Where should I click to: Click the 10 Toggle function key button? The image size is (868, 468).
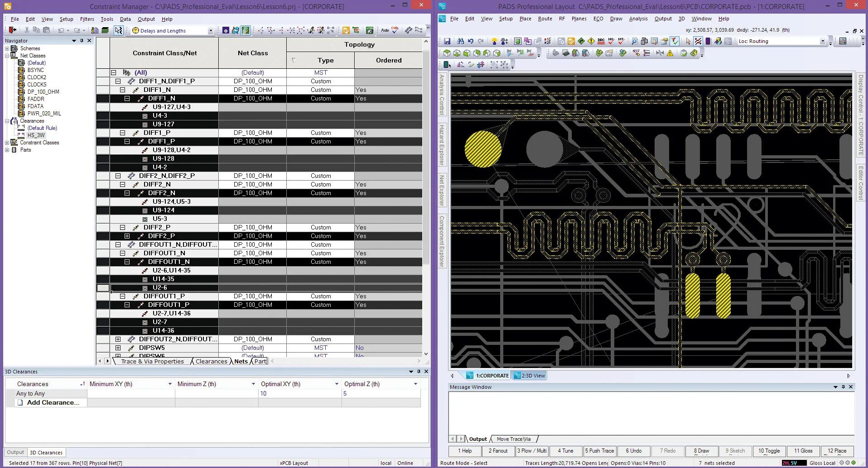pyautogui.click(x=769, y=451)
